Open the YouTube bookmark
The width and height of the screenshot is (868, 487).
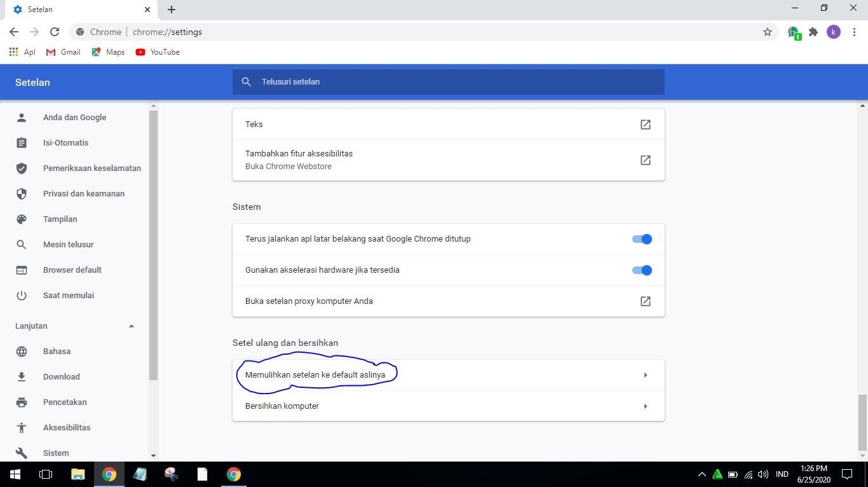(x=158, y=52)
